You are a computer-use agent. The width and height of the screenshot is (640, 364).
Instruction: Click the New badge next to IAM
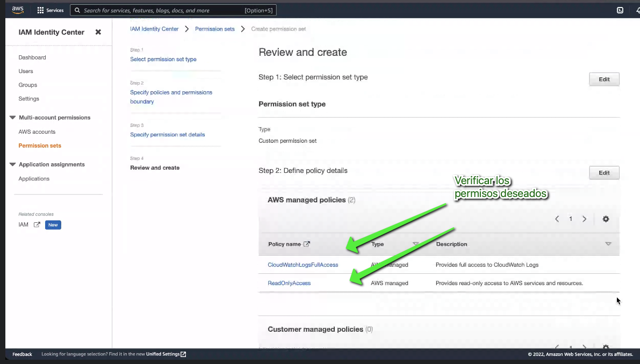(53, 225)
